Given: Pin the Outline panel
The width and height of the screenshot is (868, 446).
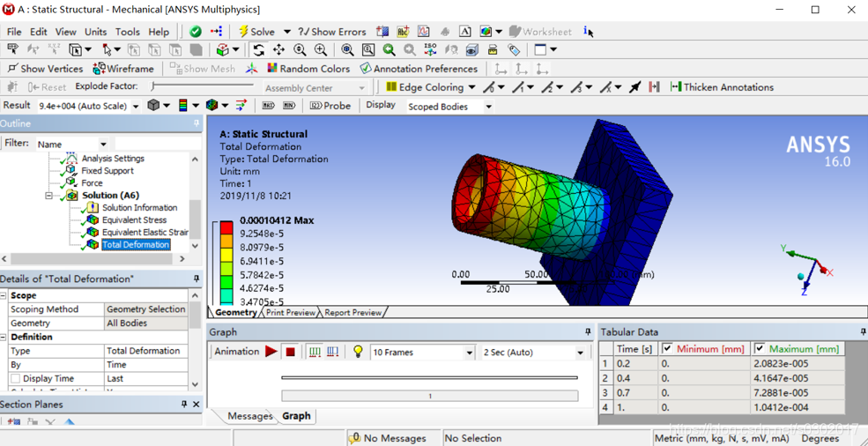Looking at the screenshot, I should [x=196, y=123].
